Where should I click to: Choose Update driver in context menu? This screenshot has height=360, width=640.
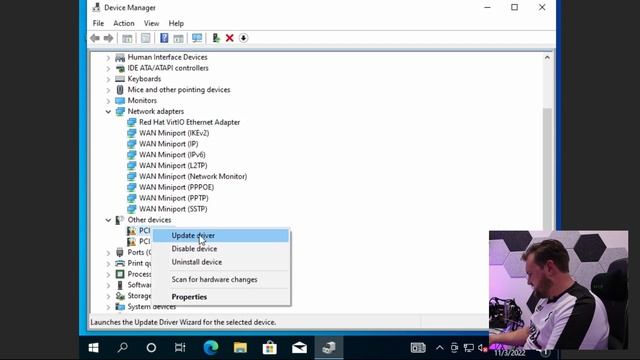click(221, 236)
